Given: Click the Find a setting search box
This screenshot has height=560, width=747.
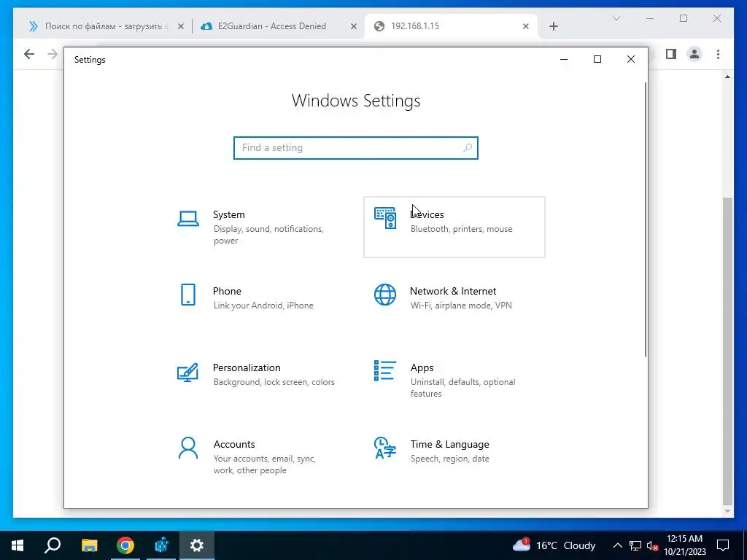Looking at the screenshot, I should 355,148.
